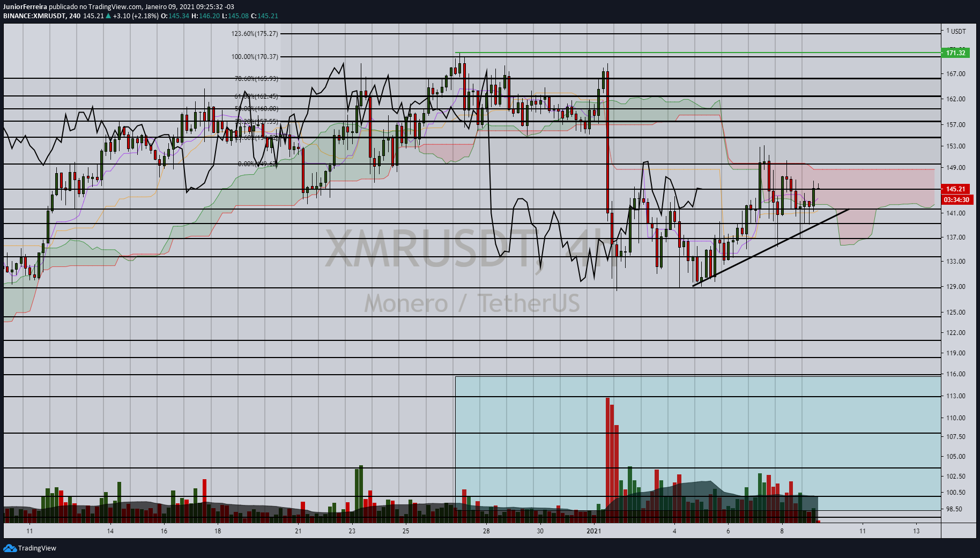Click the low value L:145.08
This screenshot has height=558, width=980.
click(235, 16)
